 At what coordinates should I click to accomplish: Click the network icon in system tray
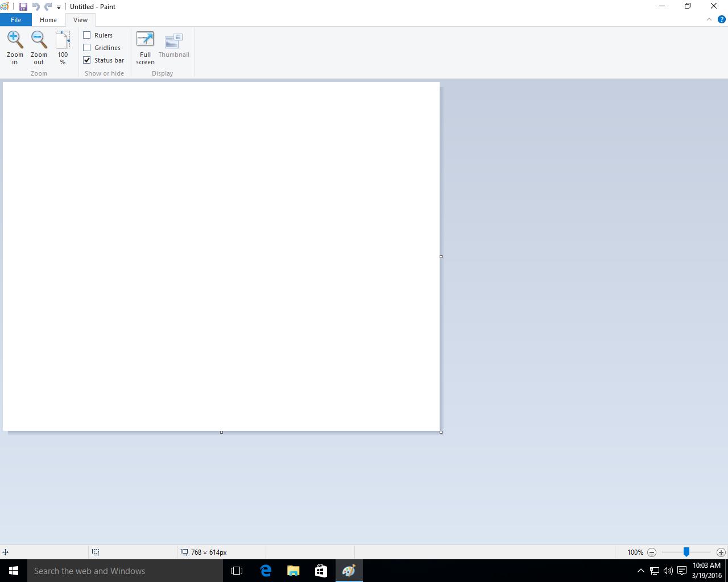click(x=655, y=571)
